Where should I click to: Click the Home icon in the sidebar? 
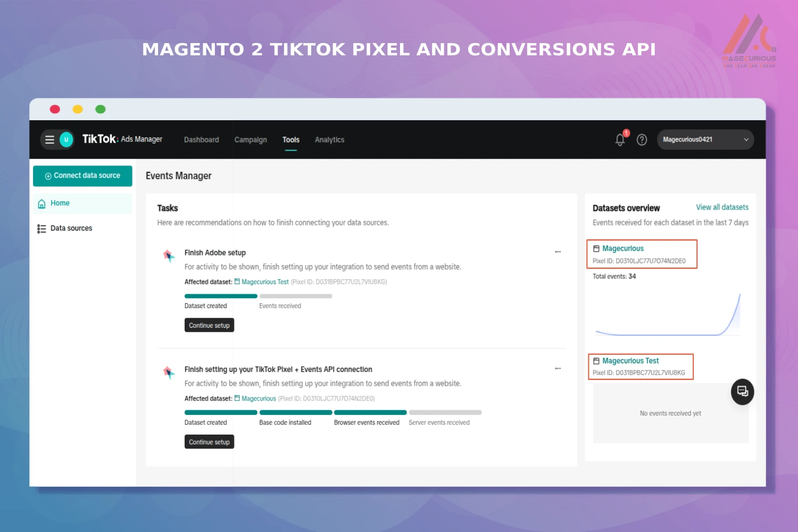coord(41,203)
